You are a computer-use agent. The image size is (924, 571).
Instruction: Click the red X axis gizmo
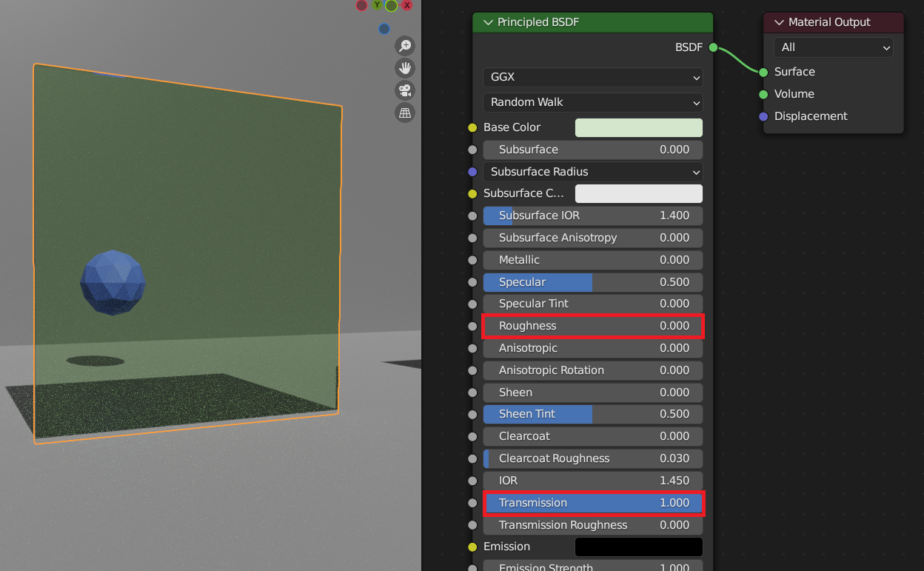[x=406, y=5]
